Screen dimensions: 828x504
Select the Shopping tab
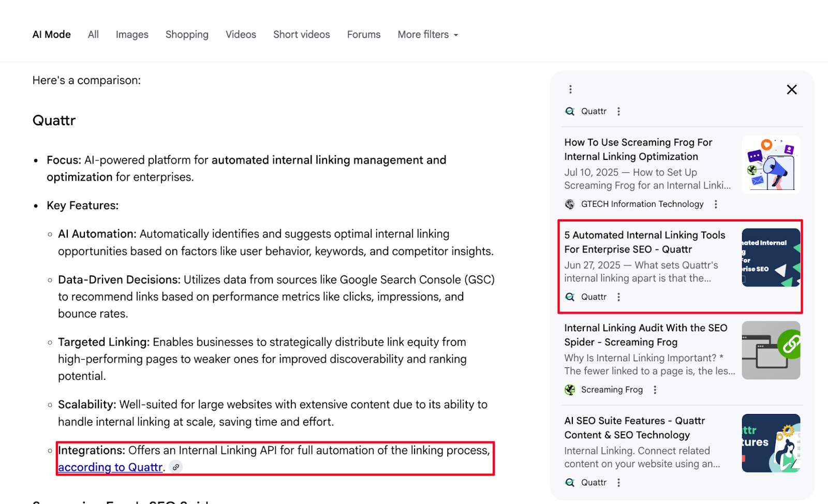click(187, 35)
